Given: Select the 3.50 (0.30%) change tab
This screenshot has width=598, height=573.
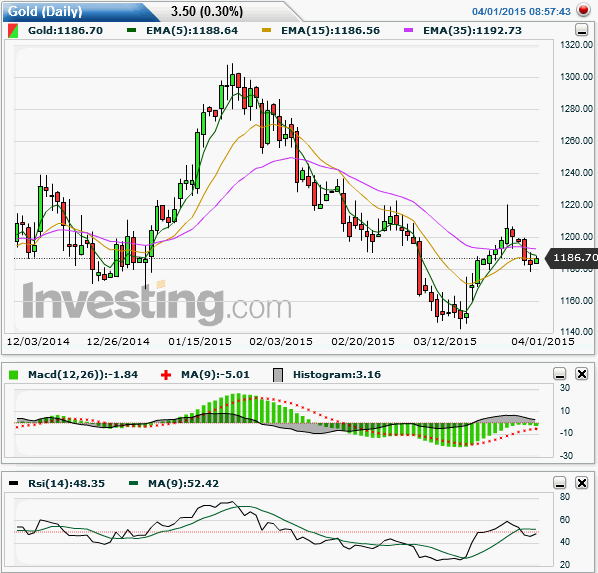Looking at the screenshot, I should point(207,11).
